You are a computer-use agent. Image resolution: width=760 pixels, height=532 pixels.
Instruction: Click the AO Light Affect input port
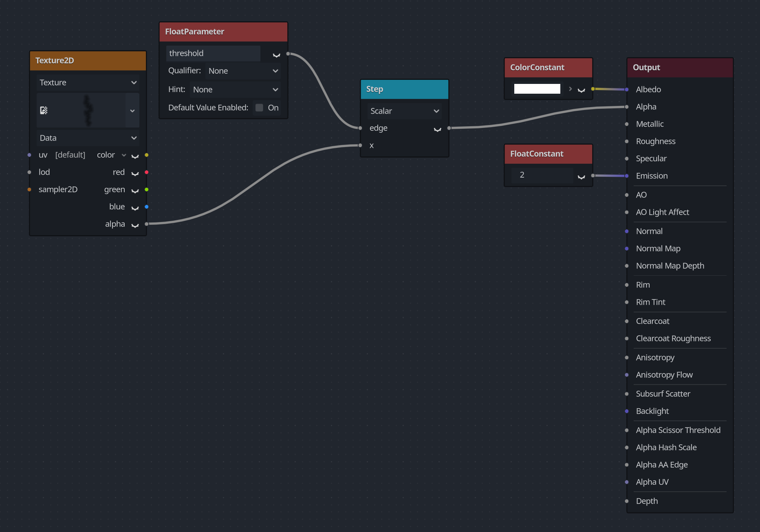[627, 212]
